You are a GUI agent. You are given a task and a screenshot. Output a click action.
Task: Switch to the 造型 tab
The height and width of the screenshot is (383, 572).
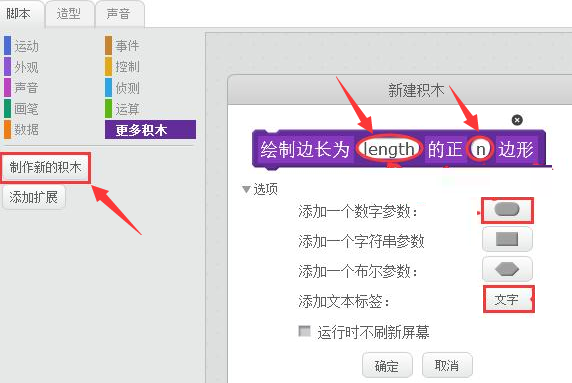pos(69,14)
